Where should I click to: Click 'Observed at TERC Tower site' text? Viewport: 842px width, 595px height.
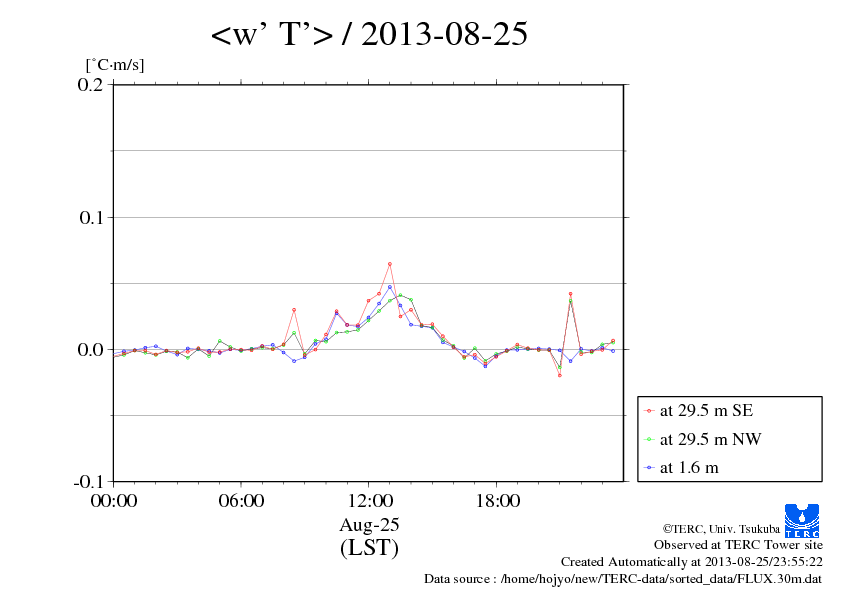click(738, 545)
